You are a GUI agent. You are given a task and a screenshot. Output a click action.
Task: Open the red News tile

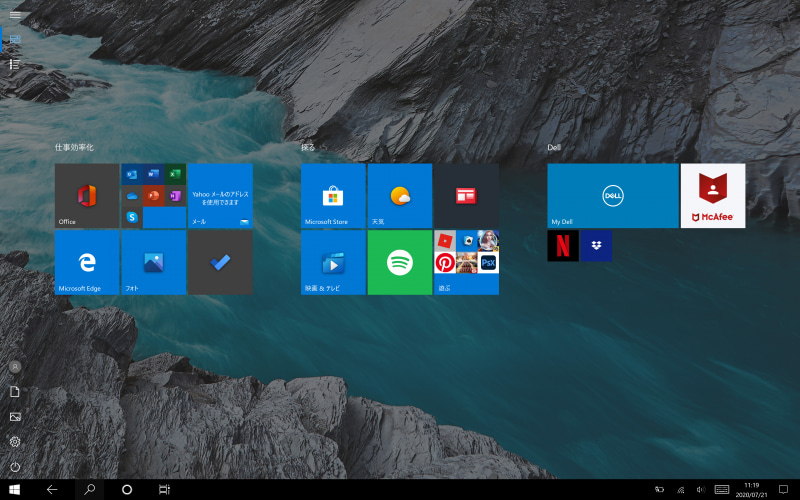pyautogui.click(x=466, y=195)
